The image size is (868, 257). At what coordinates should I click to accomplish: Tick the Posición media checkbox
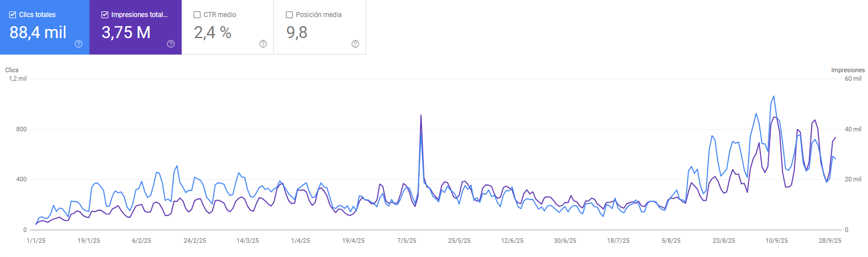(x=289, y=15)
